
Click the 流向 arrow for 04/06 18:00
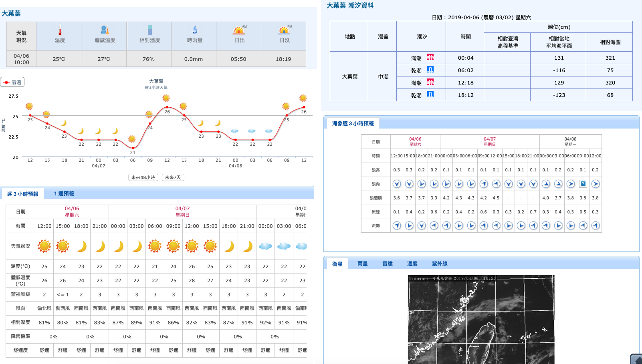(422, 225)
